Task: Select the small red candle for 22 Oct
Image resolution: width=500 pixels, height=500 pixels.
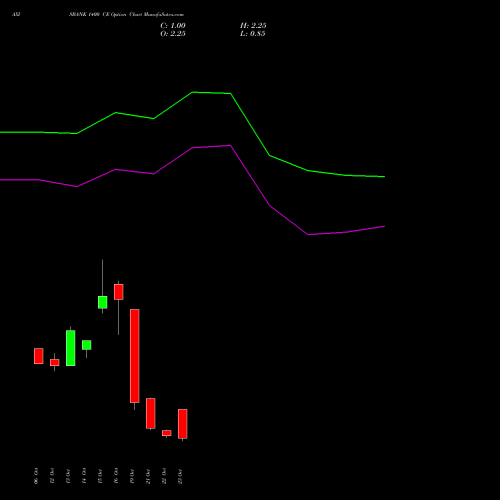Action: coord(167,433)
